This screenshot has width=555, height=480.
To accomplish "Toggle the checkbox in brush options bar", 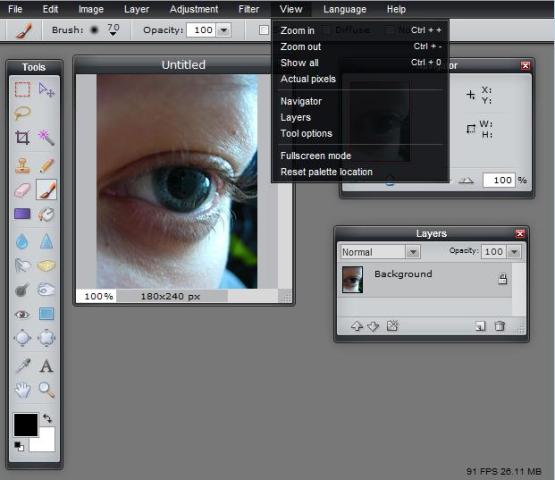I will click(x=263, y=30).
